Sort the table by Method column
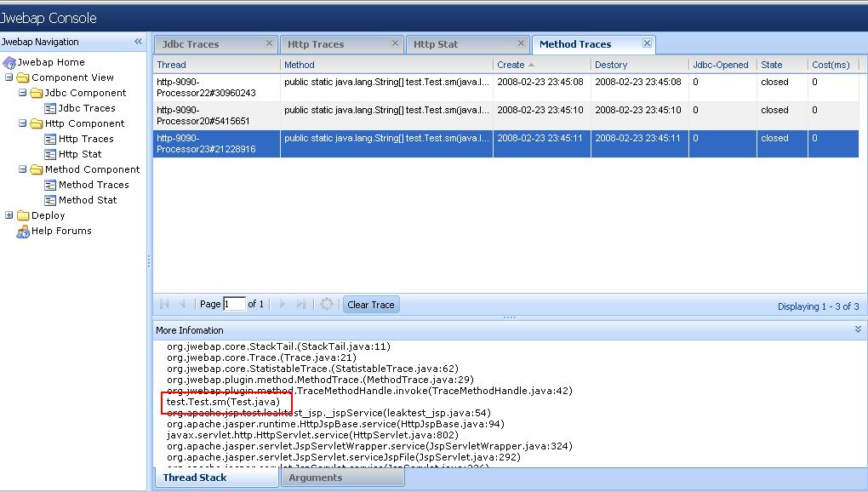The width and height of the screenshot is (868, 492). pos(386,65)
